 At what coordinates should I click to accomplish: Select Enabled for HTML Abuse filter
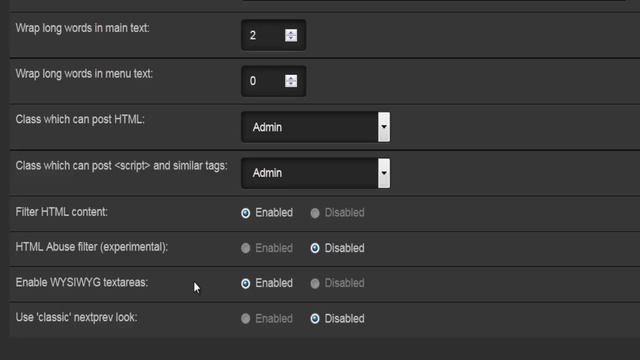[245, 248]
